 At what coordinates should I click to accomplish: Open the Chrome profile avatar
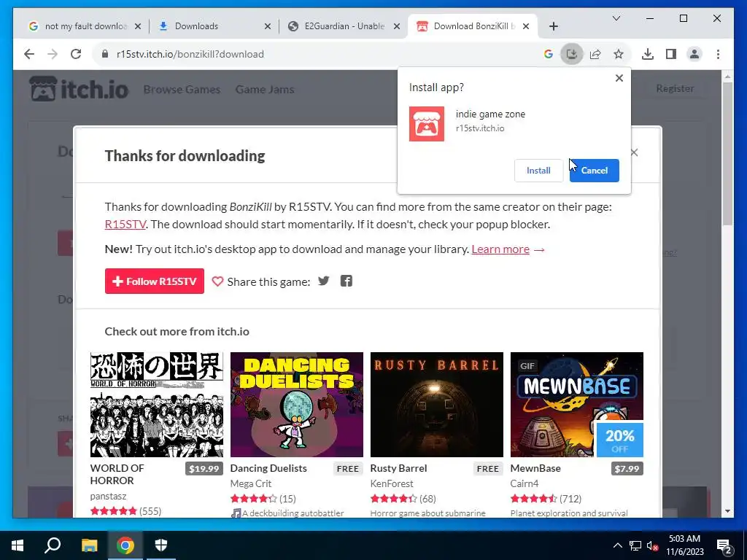[x=694, y=54]
